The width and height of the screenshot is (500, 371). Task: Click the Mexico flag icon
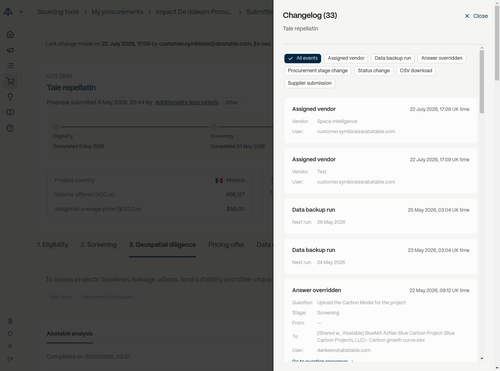(219, 180)
